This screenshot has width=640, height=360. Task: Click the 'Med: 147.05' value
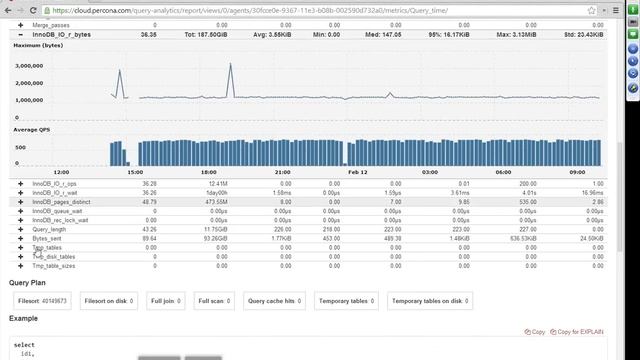pyautogui.click(x=383, y=35)
